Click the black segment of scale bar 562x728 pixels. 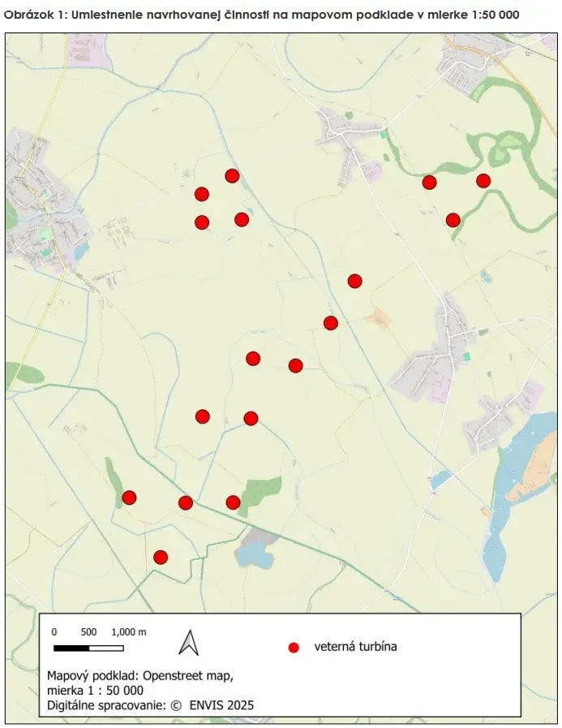71,648
